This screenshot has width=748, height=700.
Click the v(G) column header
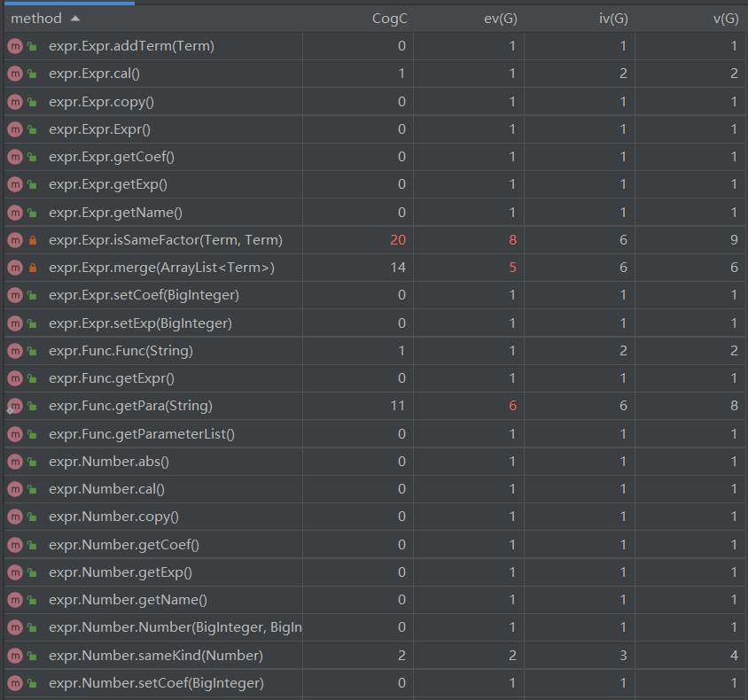(726, 19)
